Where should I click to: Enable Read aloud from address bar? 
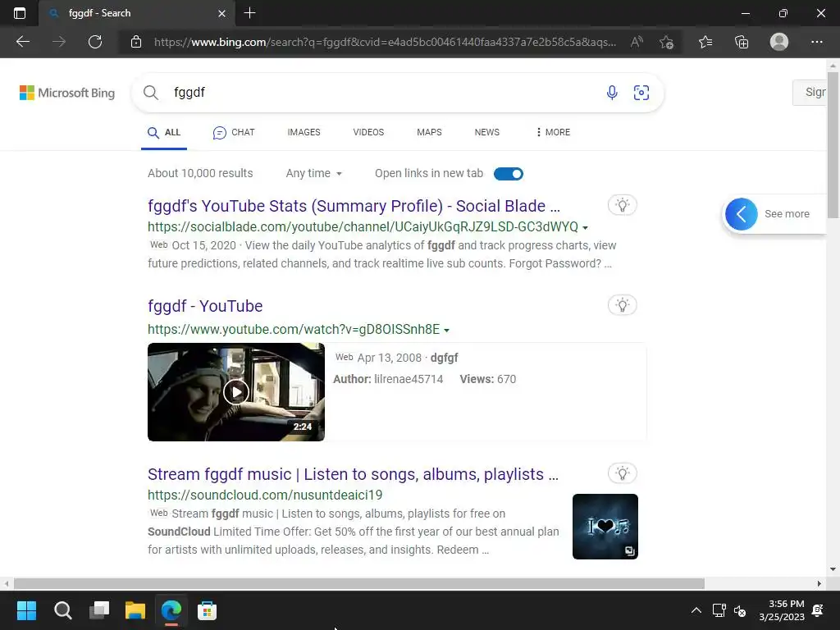coord(637,42)
